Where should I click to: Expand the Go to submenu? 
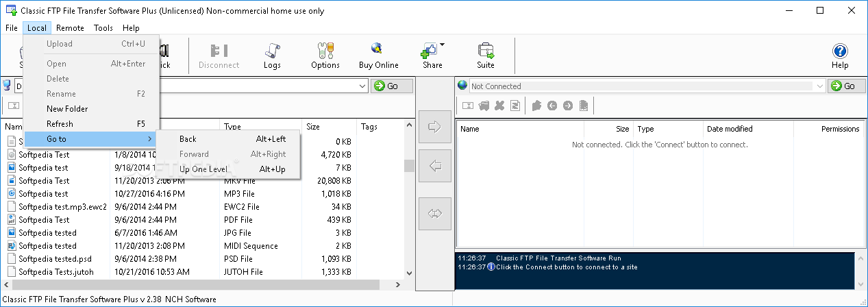pos(91,139)
